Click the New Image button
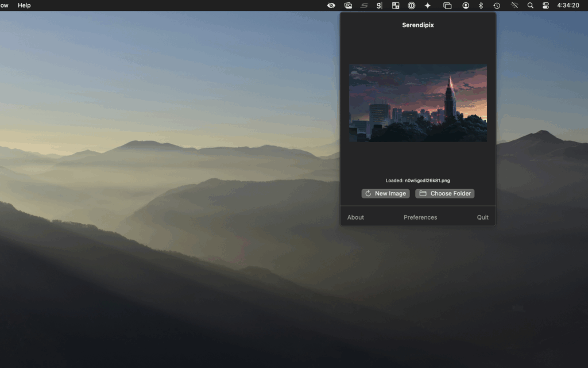 (x=385, y=193)
